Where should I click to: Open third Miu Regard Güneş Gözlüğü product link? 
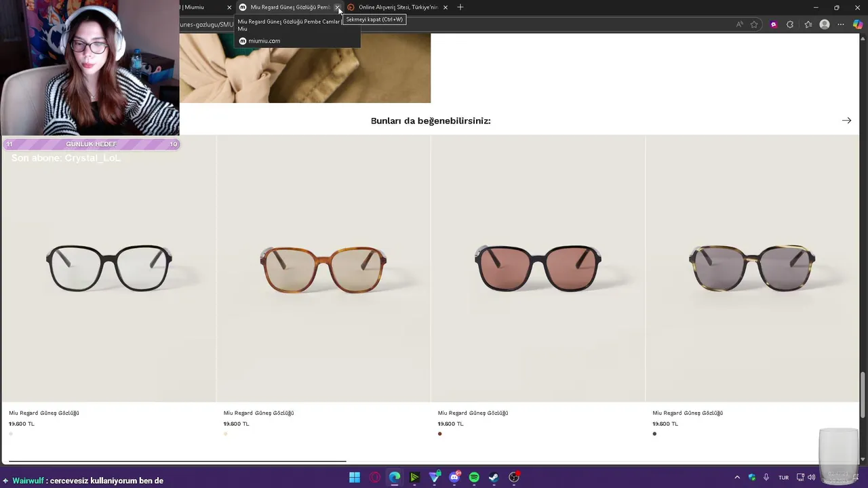[473, 413]
